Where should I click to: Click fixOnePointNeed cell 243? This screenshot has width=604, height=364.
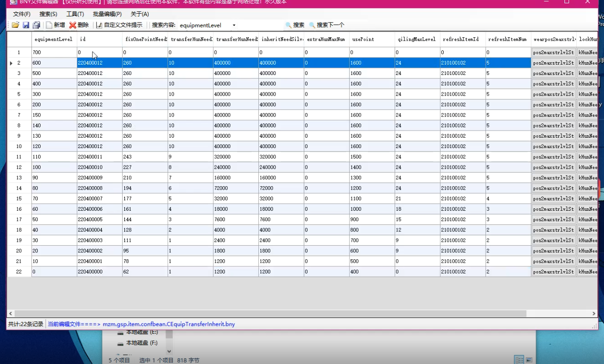coord(145,157)
